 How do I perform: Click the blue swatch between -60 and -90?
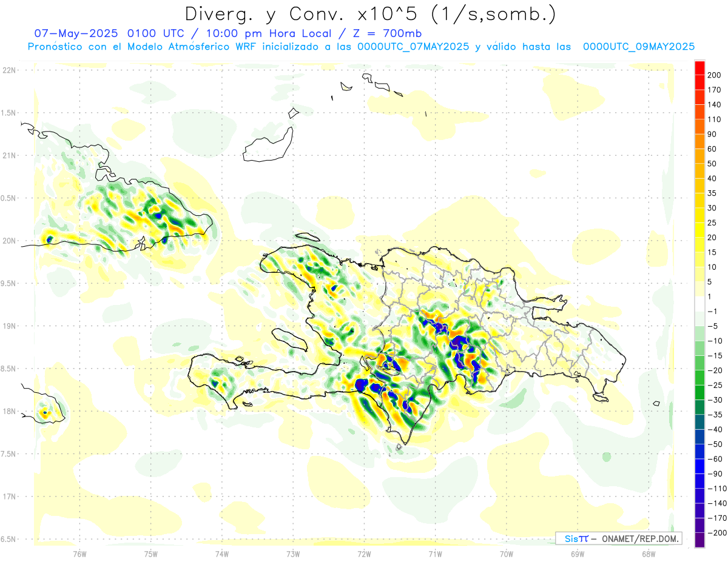click(x=699, y=467)
